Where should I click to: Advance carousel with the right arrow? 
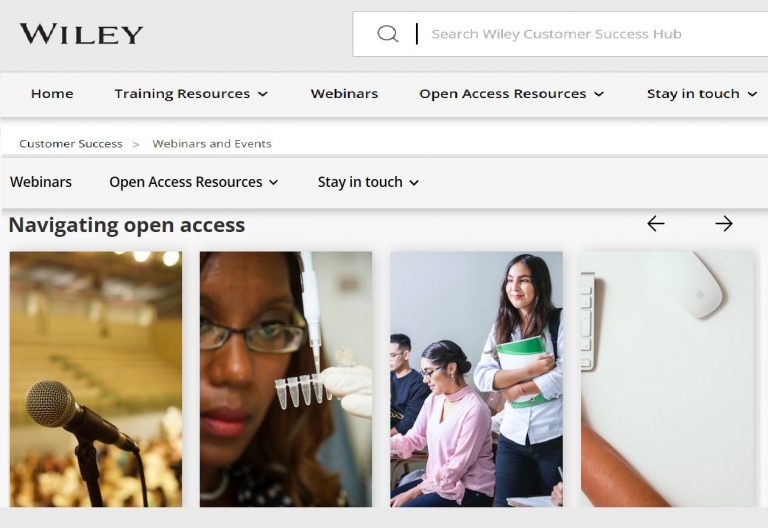(723, 224)
